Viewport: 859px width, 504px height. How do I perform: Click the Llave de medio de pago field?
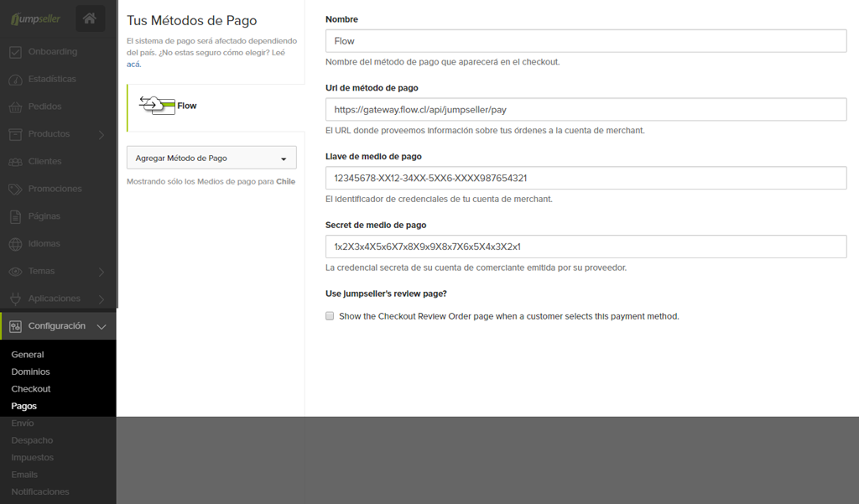586,178
